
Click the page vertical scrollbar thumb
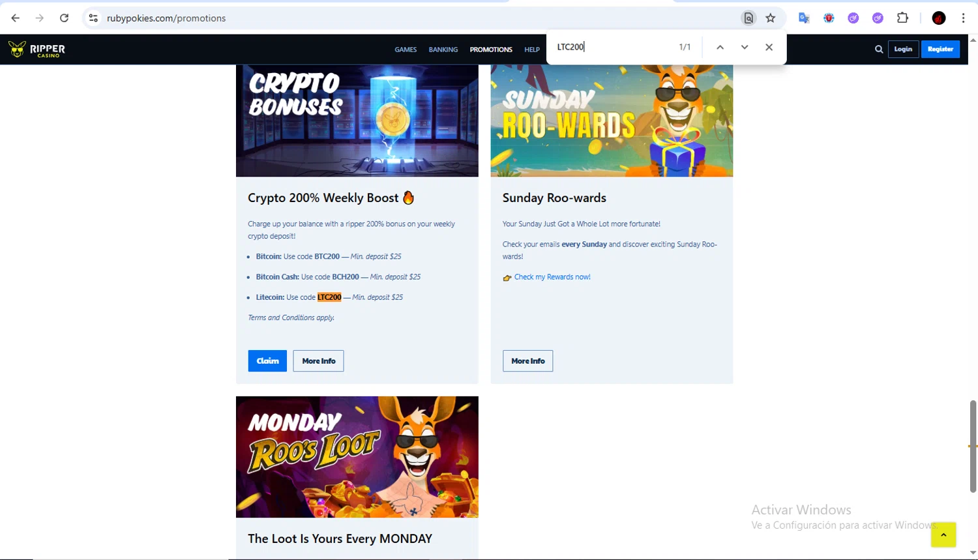pos(973,446)
